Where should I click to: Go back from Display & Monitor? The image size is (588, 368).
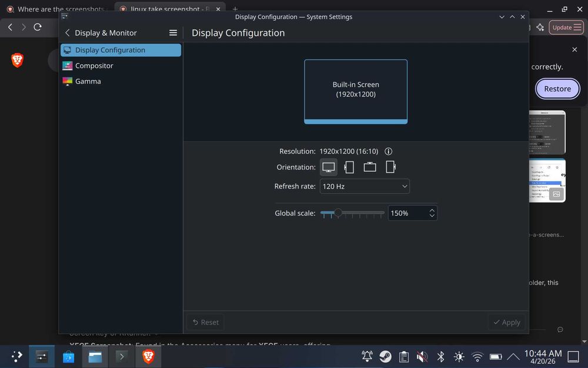[68, 32]
